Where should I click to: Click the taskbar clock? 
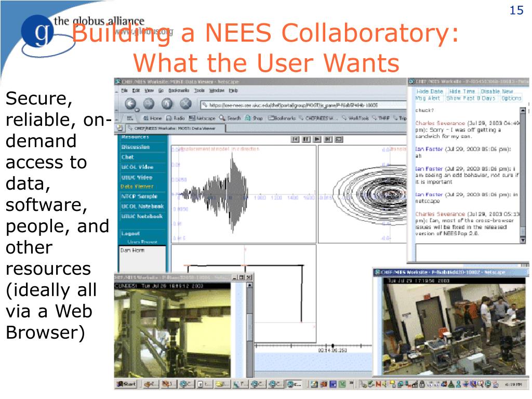(513, 384)
